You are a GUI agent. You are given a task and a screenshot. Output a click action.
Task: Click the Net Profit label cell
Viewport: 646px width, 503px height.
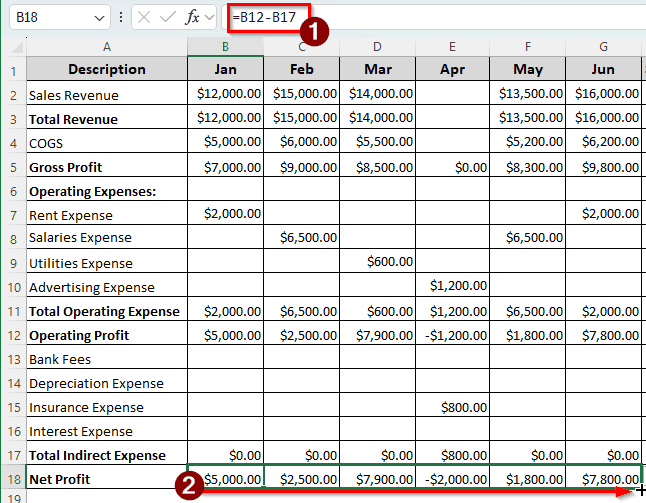pos(107,477)
